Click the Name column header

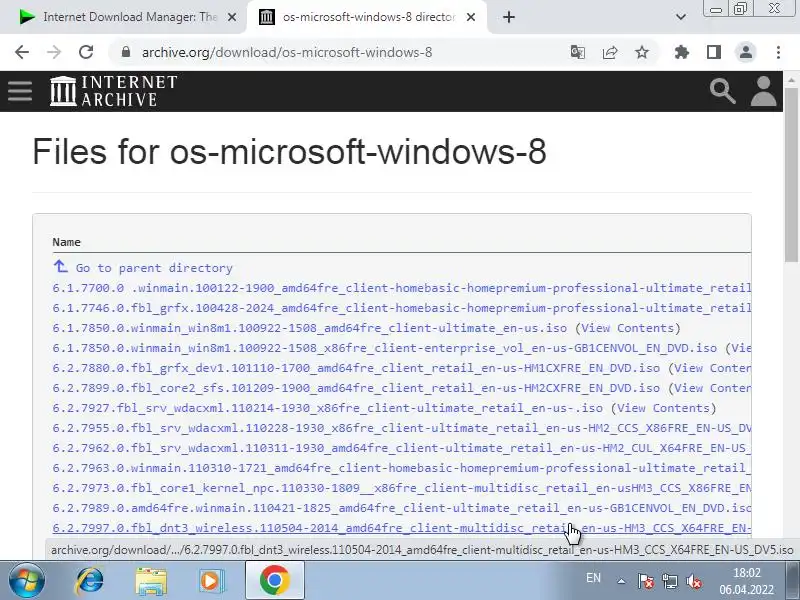pyautogui.click(x=66, y=242)
